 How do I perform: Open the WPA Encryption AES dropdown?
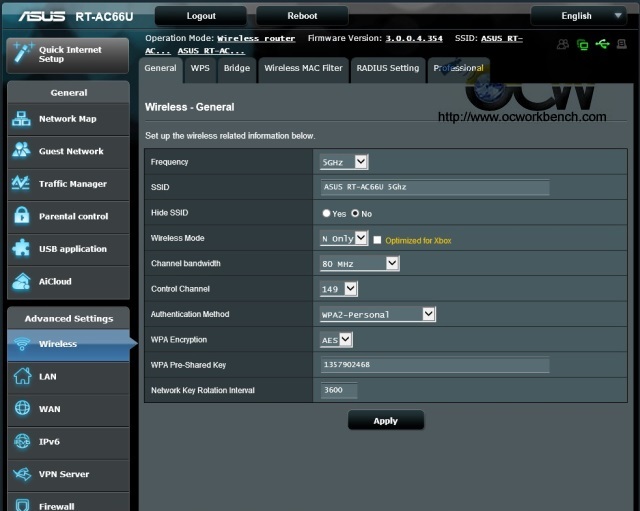tap(336, 339)
